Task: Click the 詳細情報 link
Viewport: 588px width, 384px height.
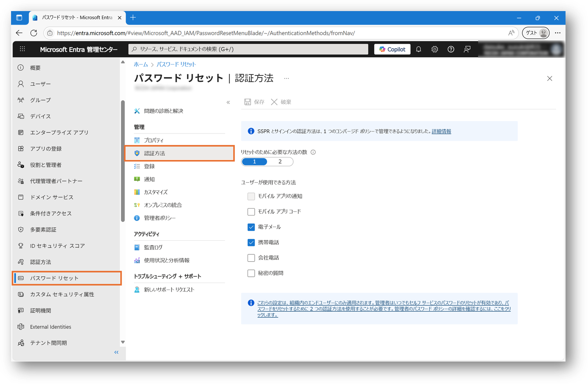Action: [x=441, y=131]
